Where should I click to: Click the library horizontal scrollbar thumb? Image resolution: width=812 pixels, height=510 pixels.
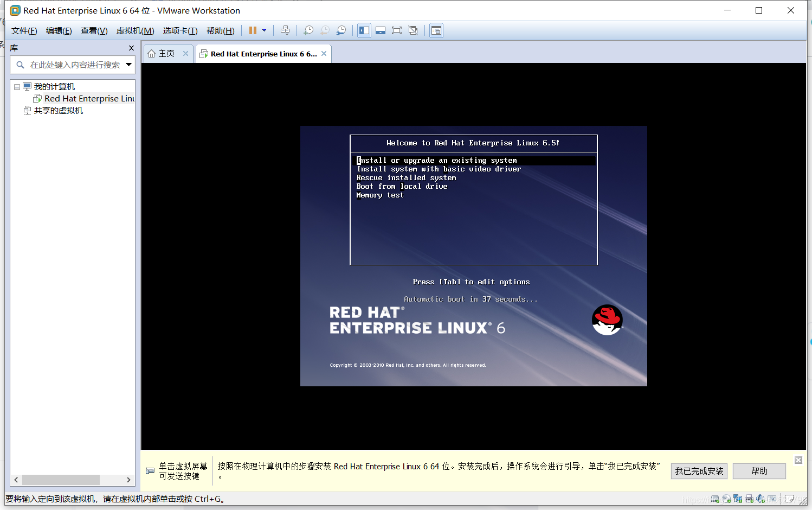point(61,480)
